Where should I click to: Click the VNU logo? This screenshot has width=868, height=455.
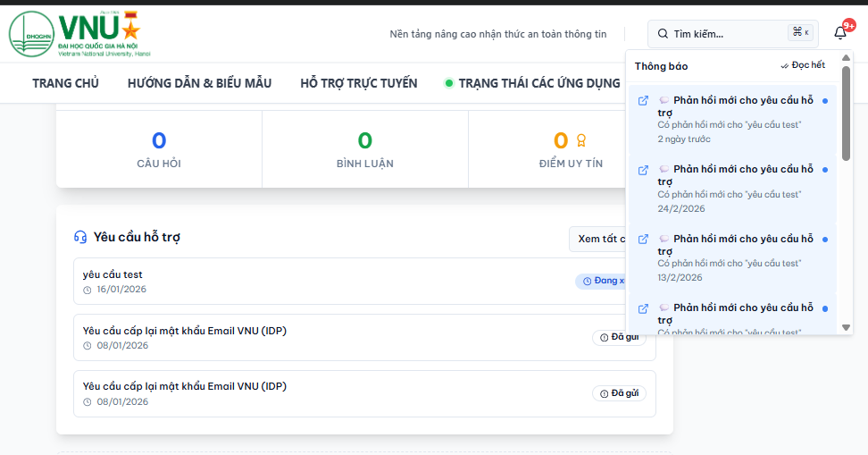[79, 35]
